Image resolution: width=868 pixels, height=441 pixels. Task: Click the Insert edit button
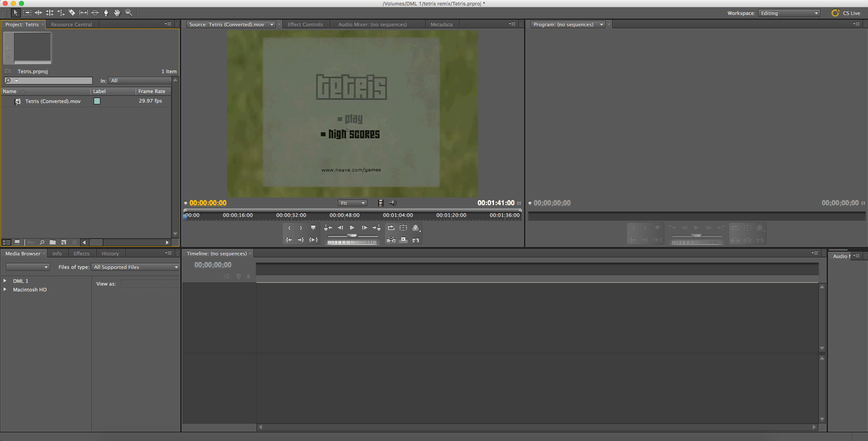click(x=391, y=240)
